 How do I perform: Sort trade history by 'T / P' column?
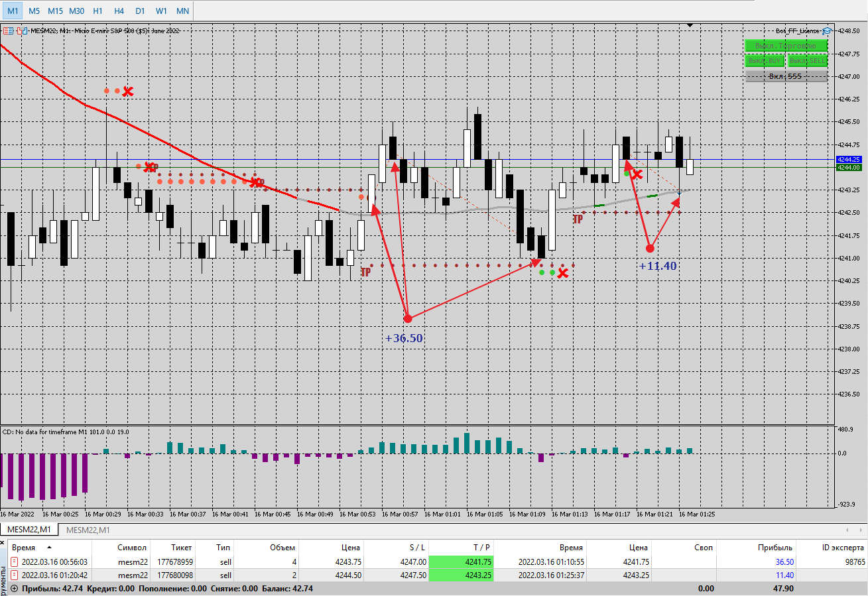(461, 548)
